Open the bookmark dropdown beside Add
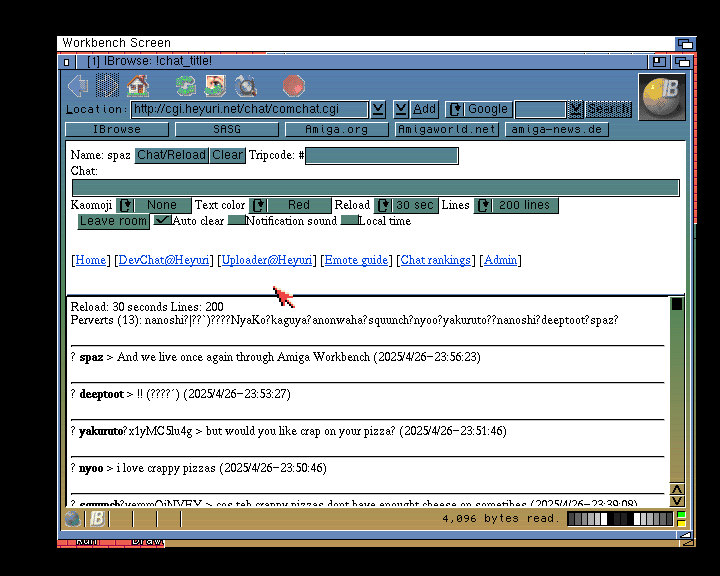720x576 pixels. [x=401, y=109]
